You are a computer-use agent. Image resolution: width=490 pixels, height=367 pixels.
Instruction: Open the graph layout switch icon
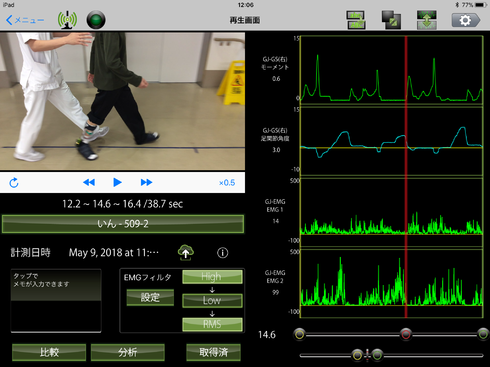[356, 20]
